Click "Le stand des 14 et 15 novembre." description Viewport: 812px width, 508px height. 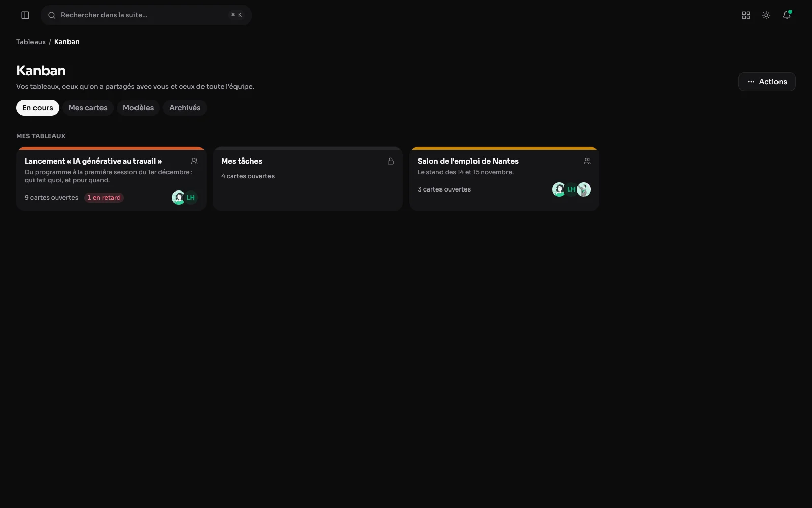(465, 172)
